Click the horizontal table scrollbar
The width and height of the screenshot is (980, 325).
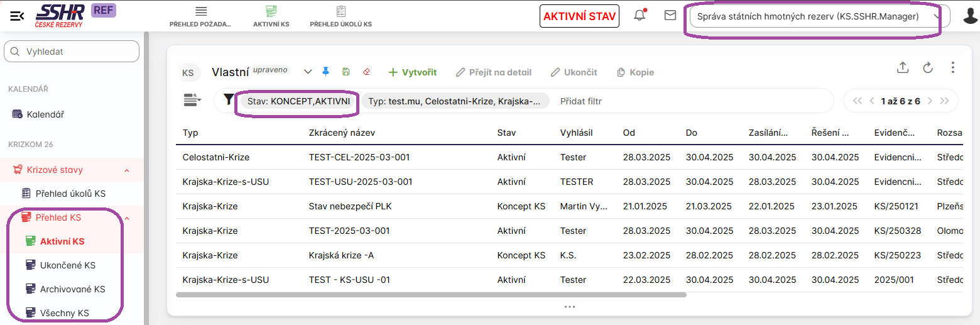click(x=431, y=294)
